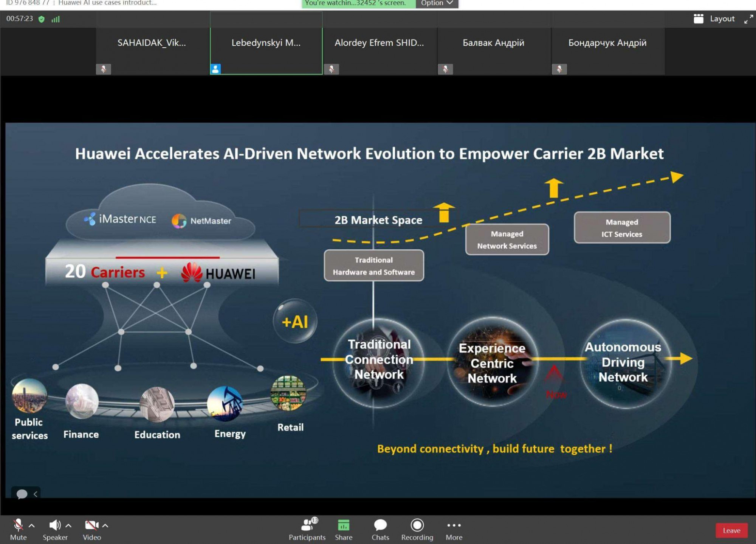Click Traditional Hardware and Software box
This screenshot has height=544, width=756.
click(373, 266)
